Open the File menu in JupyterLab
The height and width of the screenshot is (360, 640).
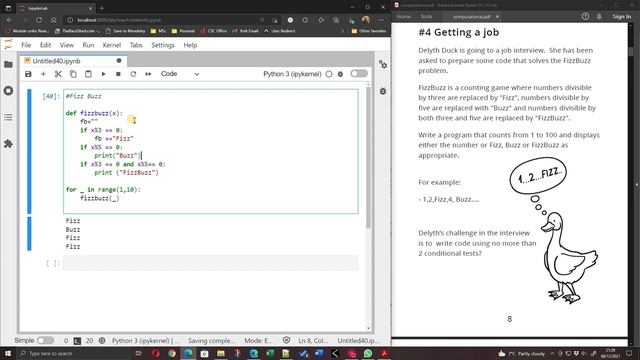tap(26, 45)
